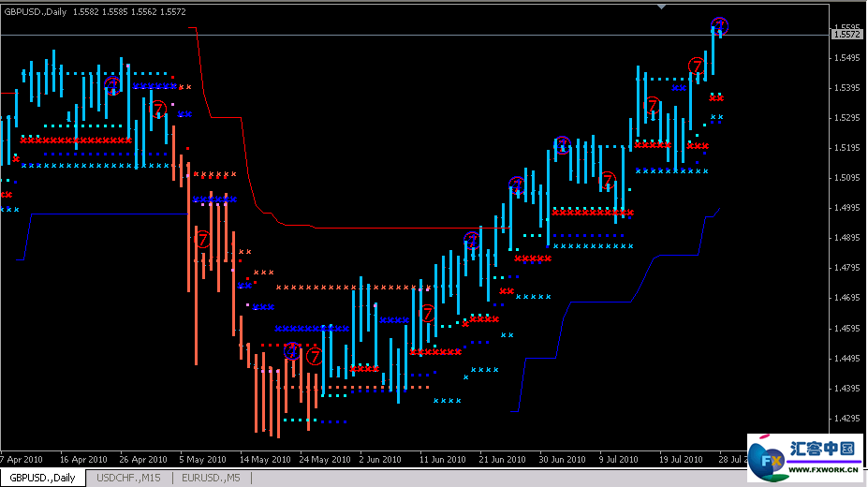Select the 19 Jul 2010 date label
The width and height of the screenshot is (868, 487).
pos(680,460)
